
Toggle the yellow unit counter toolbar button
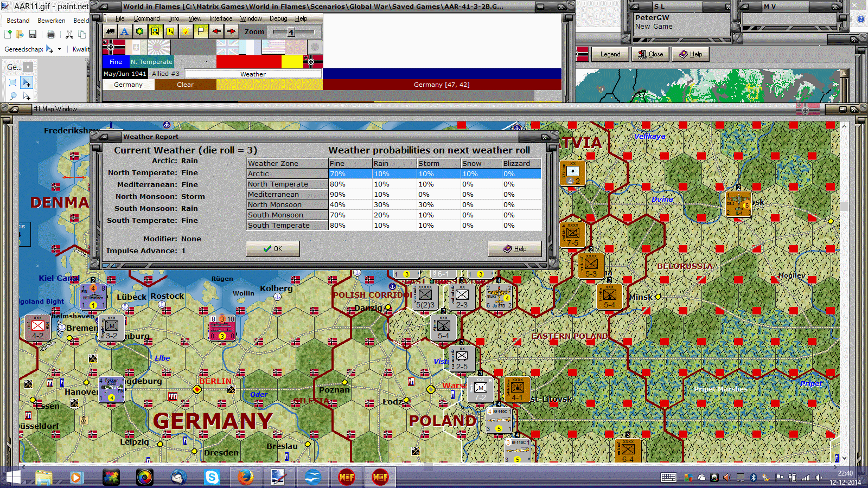click(155, 31)
